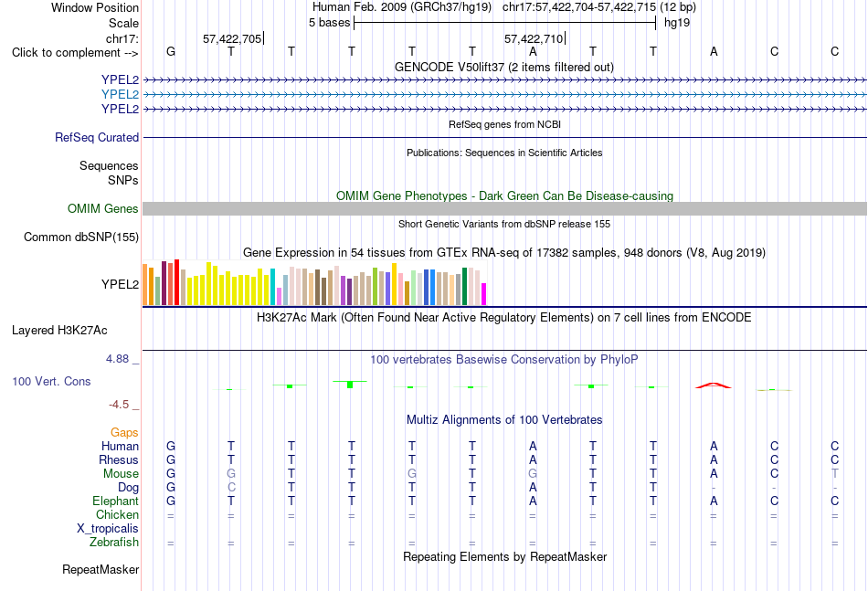Viewport: 868px width, 591px height.
Task: Click the 'RefSeq genes from NCBI' title
Action: tap(504, 124)
